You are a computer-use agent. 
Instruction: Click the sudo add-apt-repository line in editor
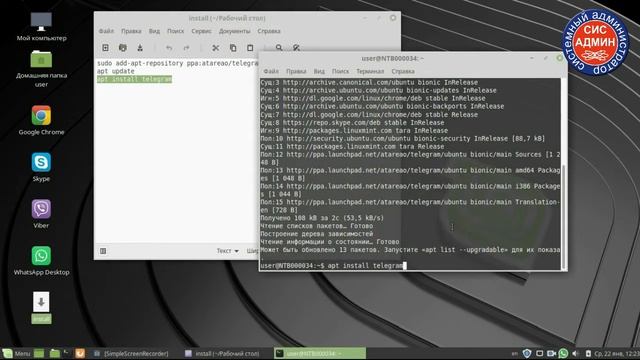pyautogui.click(x=178, y=63)
